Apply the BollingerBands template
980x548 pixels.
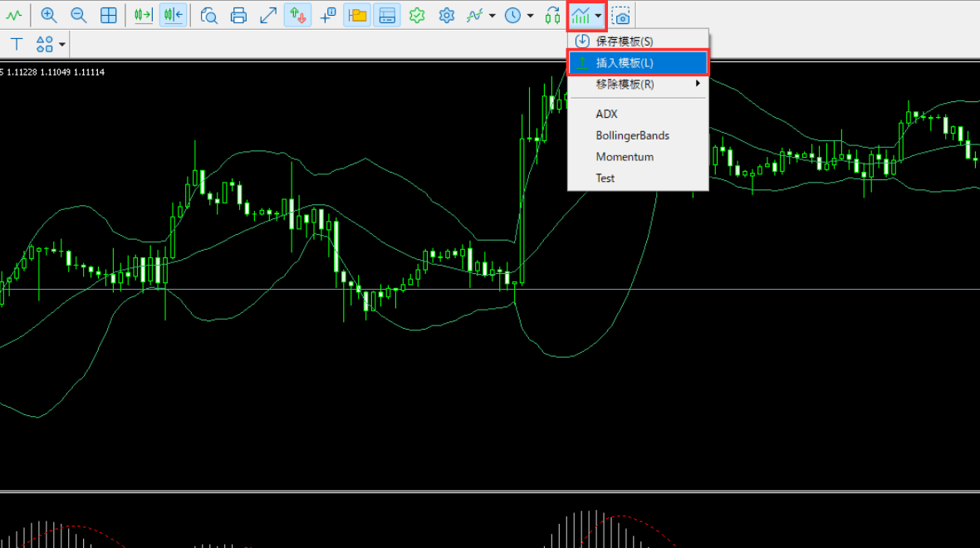[x=632, y=135]
